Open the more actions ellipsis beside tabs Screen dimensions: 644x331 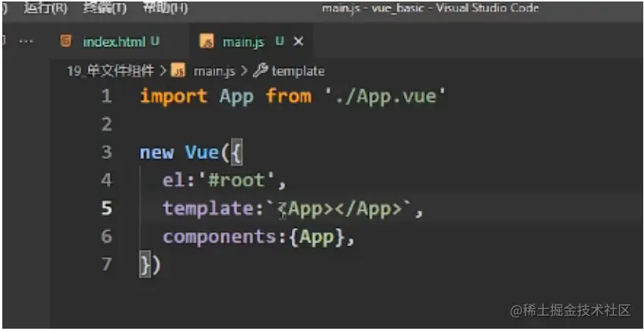tap(26, 42)
